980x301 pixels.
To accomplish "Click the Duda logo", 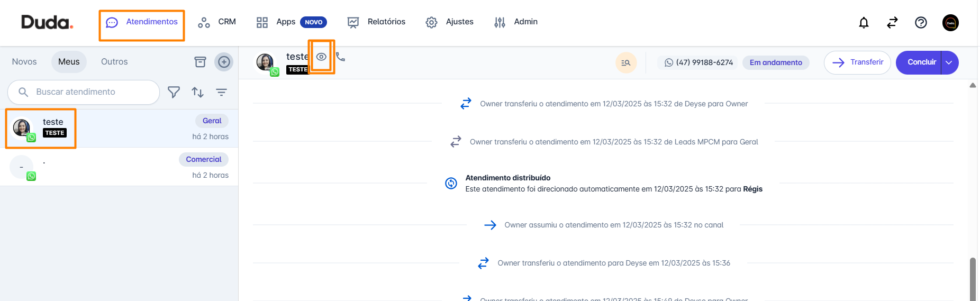I will pos(47,22).
